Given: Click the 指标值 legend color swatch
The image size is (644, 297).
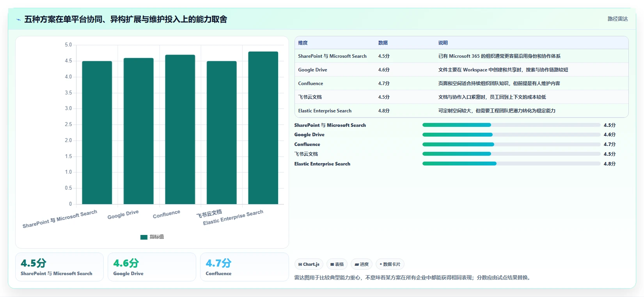Looking at the screenshot, I should pos(144,237).
